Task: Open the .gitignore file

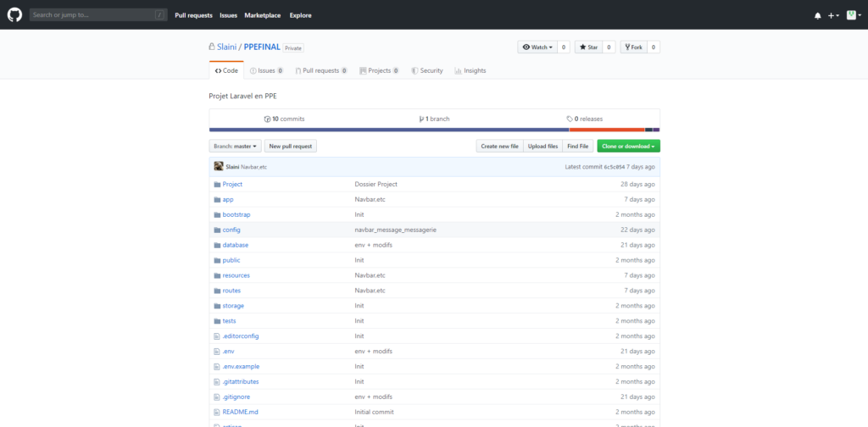Action: point(237,397)
